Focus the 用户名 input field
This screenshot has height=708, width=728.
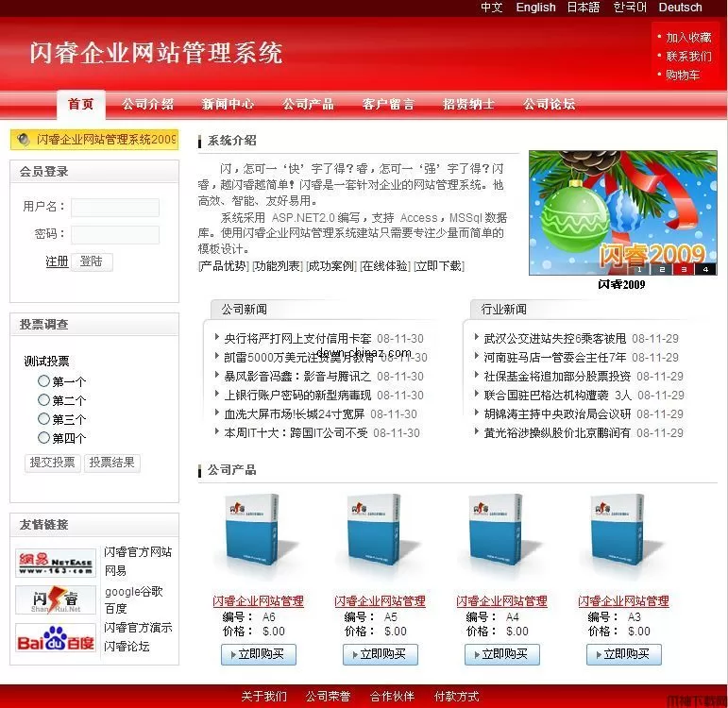coord(115,207)
